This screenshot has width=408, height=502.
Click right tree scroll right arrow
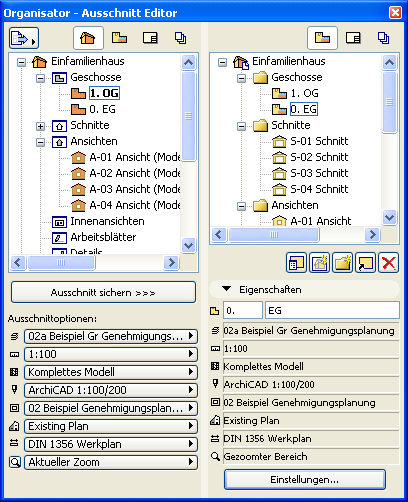pos(372,235)
